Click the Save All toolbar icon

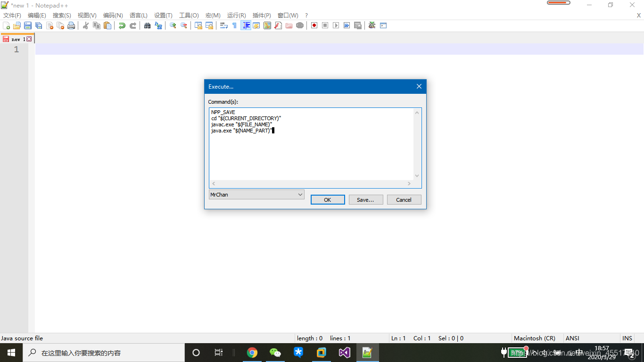pos(39,25)
